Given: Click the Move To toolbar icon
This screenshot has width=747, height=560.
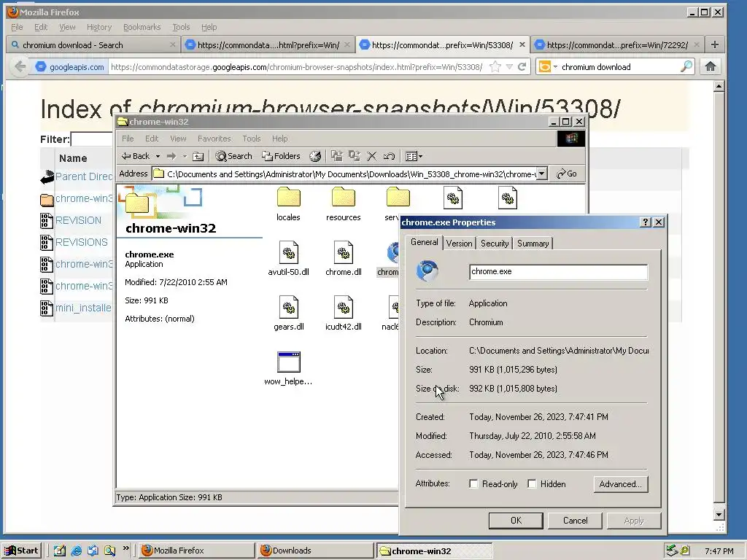Looking at the screenshot, I should 337,156.
